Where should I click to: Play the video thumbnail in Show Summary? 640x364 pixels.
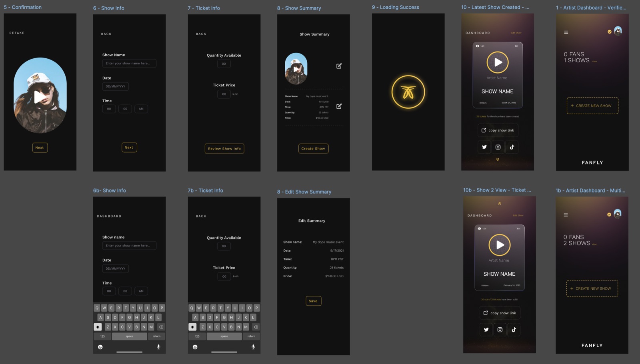[x=296, y=69]
